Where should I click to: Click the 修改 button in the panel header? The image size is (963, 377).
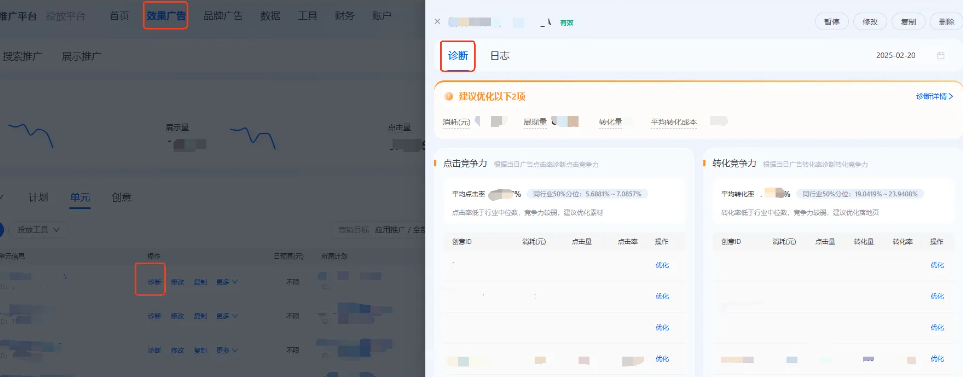click(870, 21)
